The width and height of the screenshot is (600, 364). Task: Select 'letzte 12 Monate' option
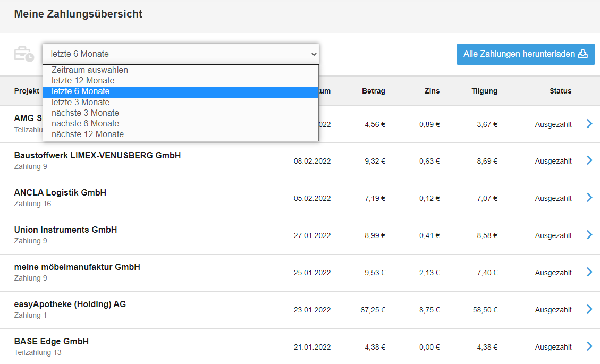[x=83, y=81]
